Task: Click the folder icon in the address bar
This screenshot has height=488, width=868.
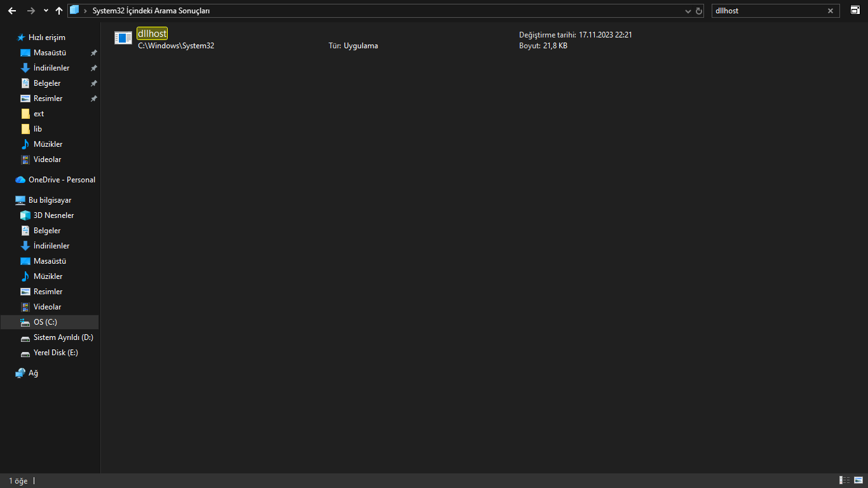Action: click(75, 10)
